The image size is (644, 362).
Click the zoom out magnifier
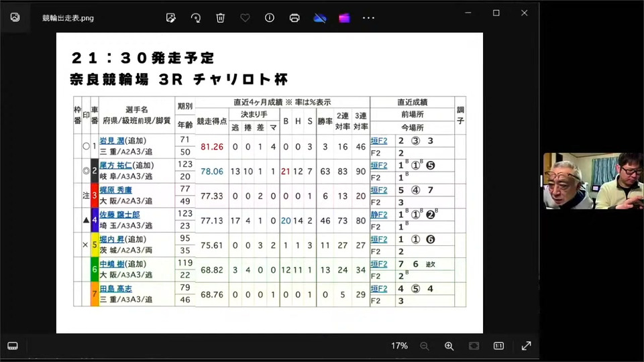pos(425,346)
